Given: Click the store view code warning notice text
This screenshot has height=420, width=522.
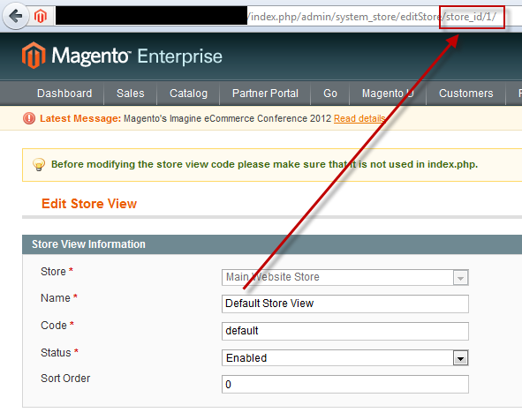Looking at the screenshot, I should tap(265, 164).
